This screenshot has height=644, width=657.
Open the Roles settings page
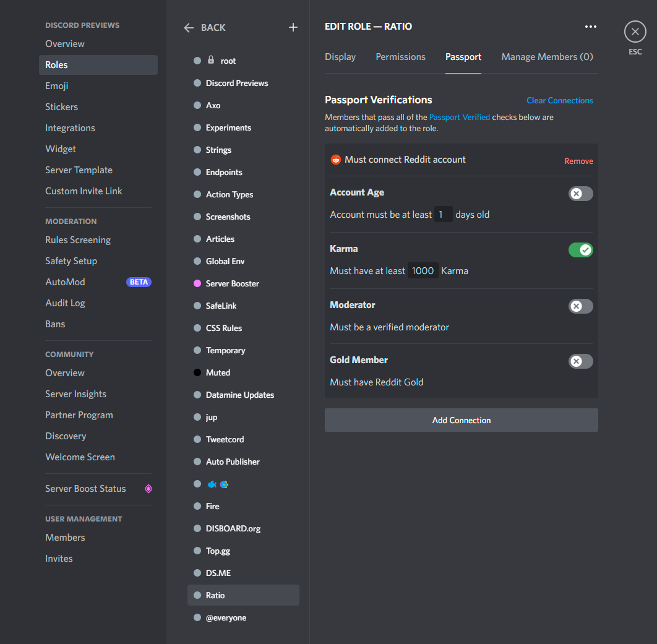pos(98,65)
